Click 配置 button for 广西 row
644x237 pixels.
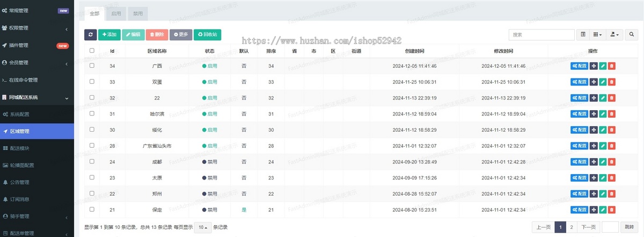tap(579, 66)
